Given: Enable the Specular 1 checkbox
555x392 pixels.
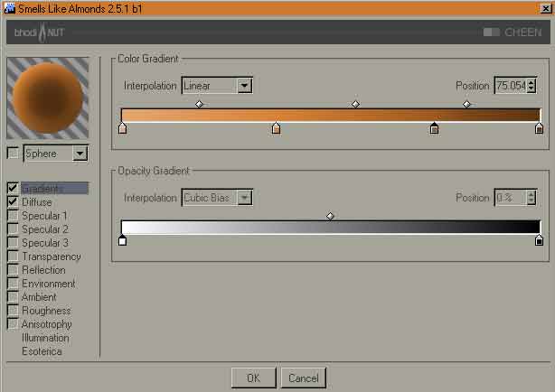Looking at the screenshot, I should tap(13, 215).
